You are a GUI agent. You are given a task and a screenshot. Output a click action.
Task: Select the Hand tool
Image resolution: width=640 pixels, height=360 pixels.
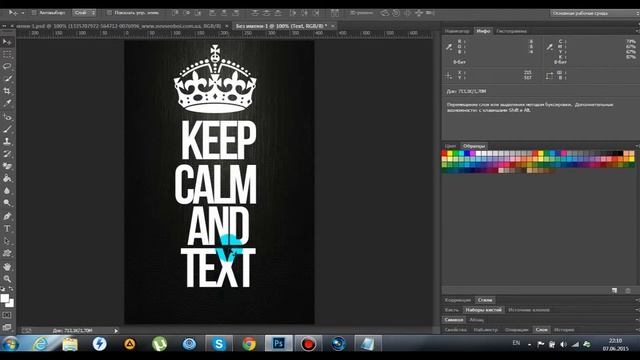pos(7,267)
